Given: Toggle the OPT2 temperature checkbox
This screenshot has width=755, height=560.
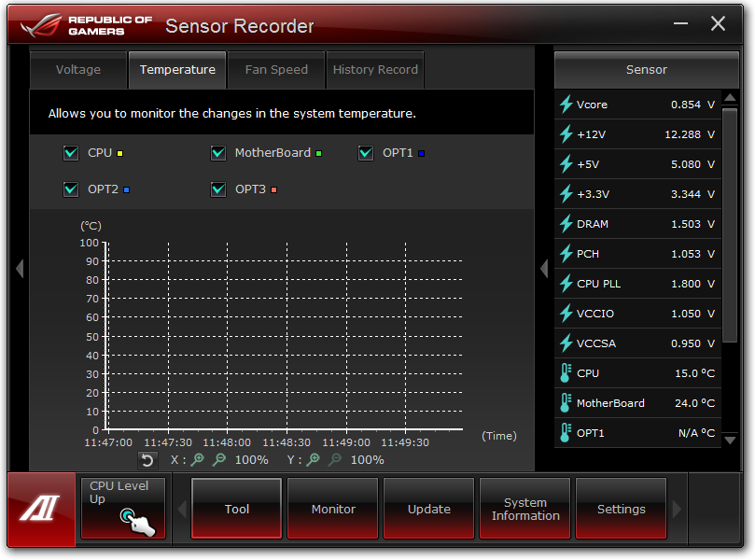Looking at the screenshot, I should tap(71, 189).
